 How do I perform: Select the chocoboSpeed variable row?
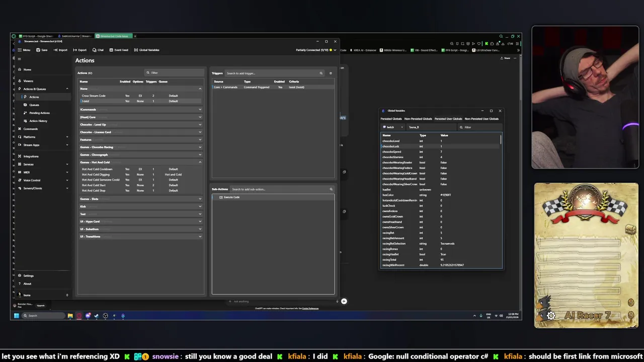tap(441, 152)
